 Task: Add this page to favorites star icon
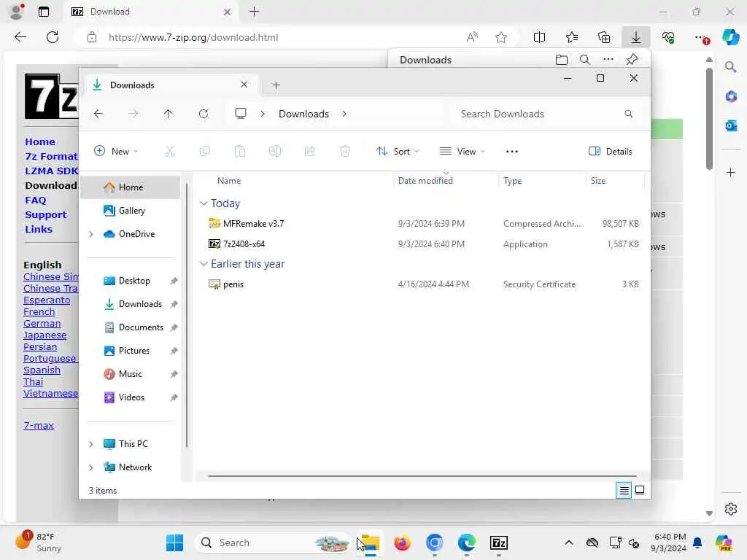point(500,37)
